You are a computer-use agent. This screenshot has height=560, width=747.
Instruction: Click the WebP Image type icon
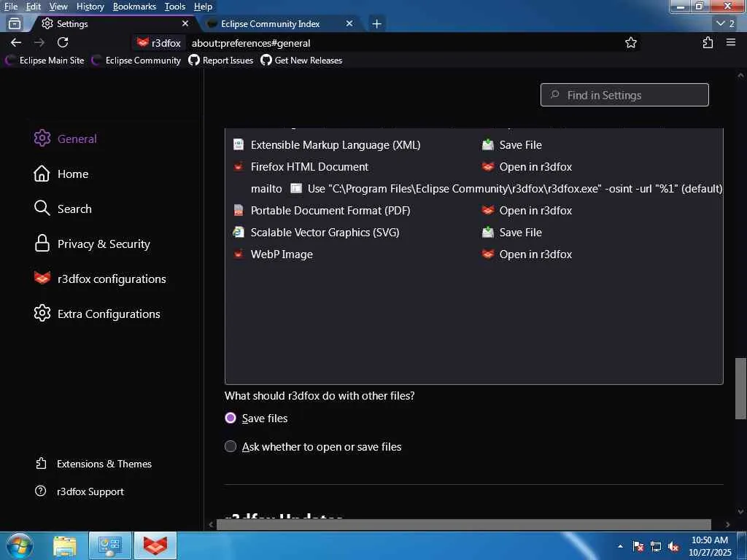click(239, 254)
